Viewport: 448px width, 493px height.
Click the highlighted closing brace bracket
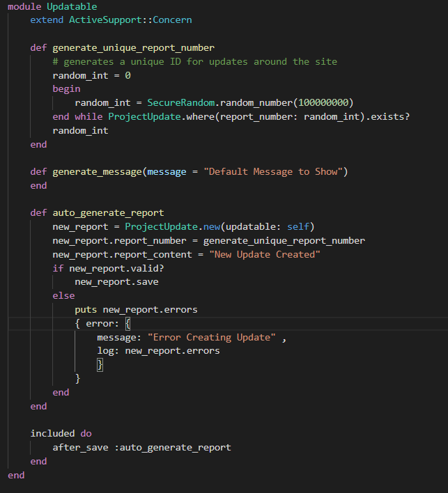(x=100, y=365)
